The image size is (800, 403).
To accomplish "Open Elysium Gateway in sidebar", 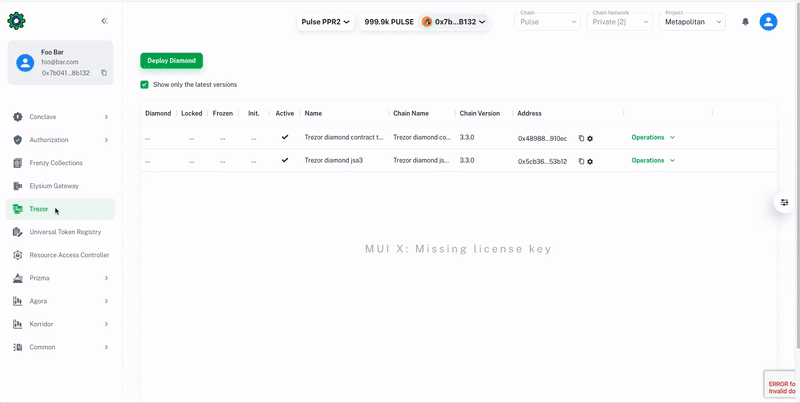I will click(x=54, y=186).
